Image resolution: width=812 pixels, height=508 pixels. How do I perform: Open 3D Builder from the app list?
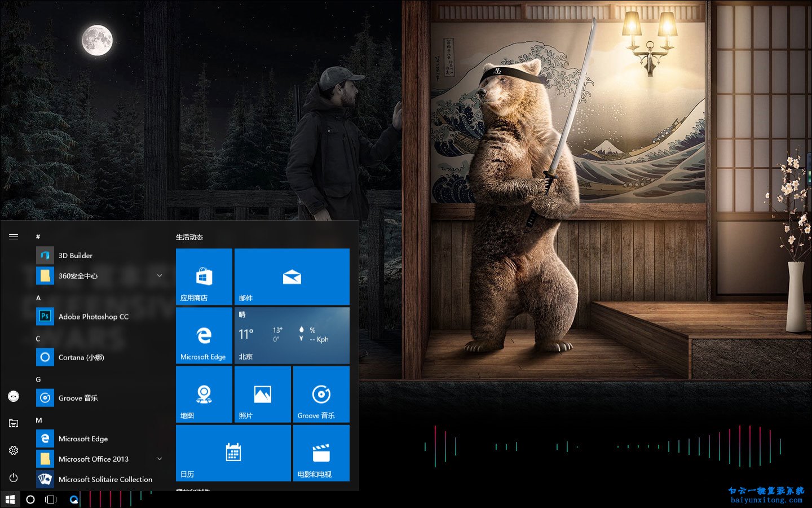tap(76, 256)
